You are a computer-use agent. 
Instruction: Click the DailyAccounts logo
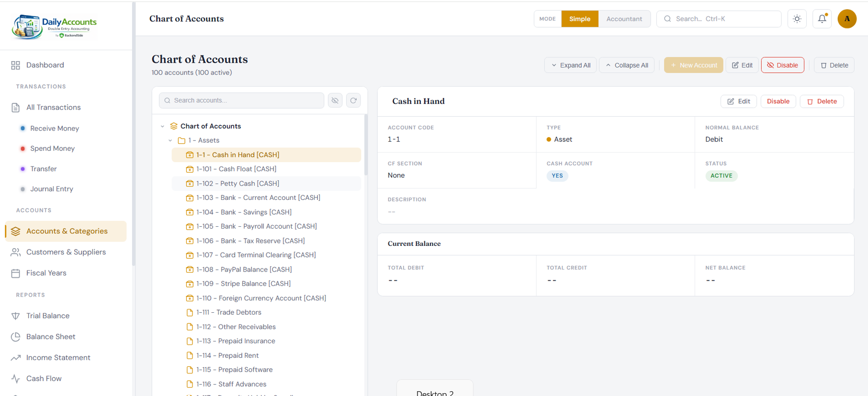[x=55, y=26]
